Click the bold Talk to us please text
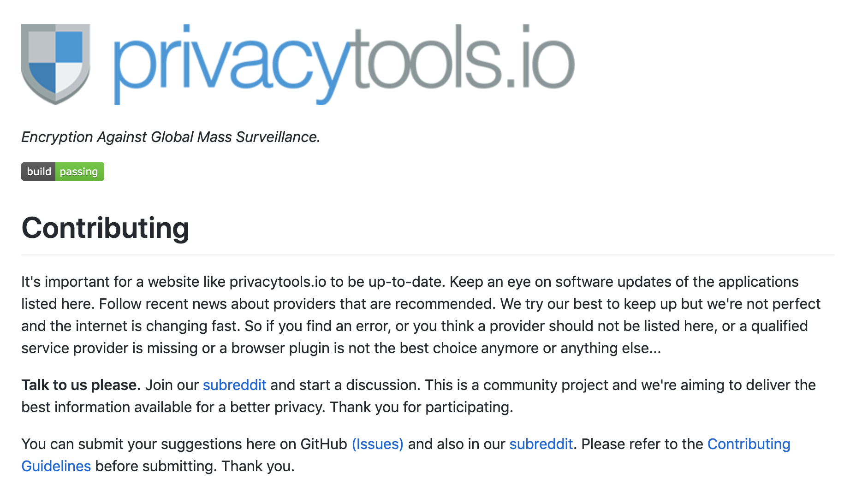 [x=81, y=385]
